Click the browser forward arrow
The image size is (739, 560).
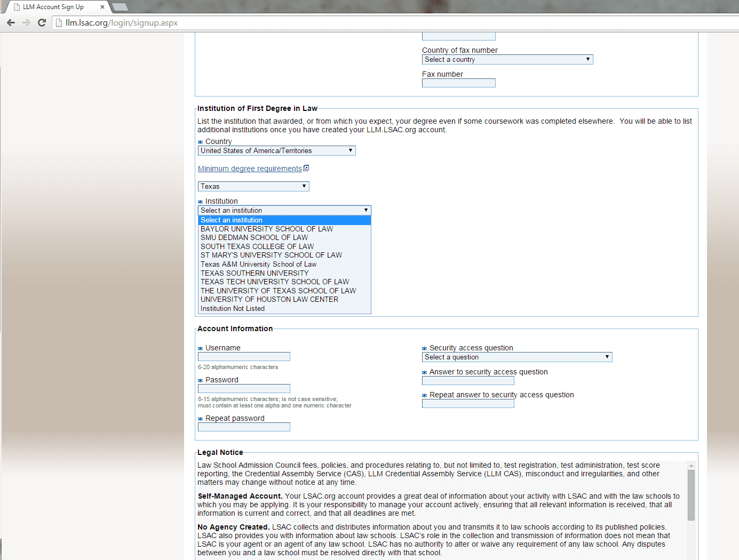point(26,22)
